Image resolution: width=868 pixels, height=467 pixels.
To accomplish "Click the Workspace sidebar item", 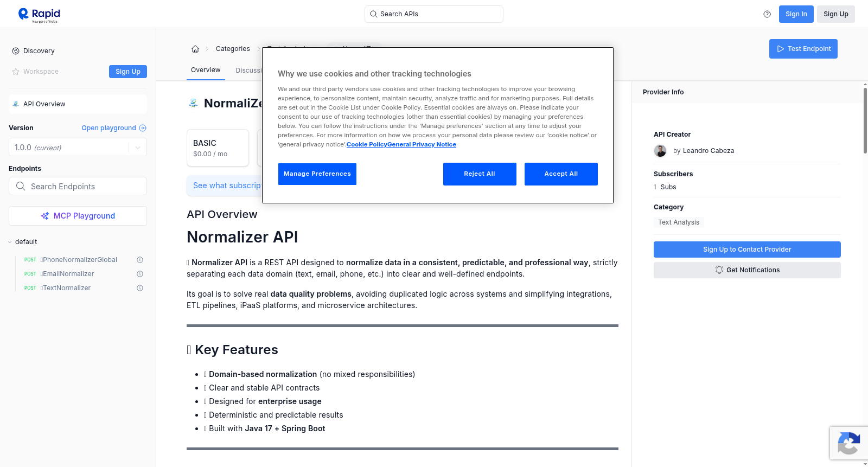I will pos(41,72).
